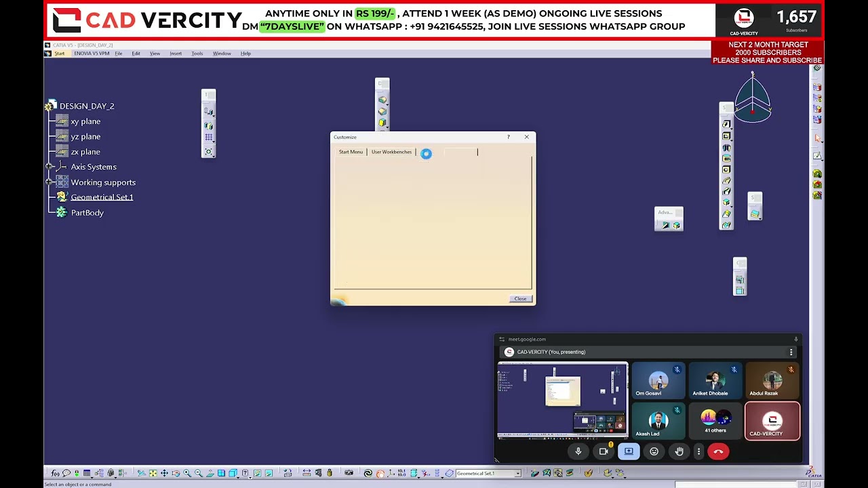
Task: Click raise hand icon in Meet window
Action: [x=679, y=451]
